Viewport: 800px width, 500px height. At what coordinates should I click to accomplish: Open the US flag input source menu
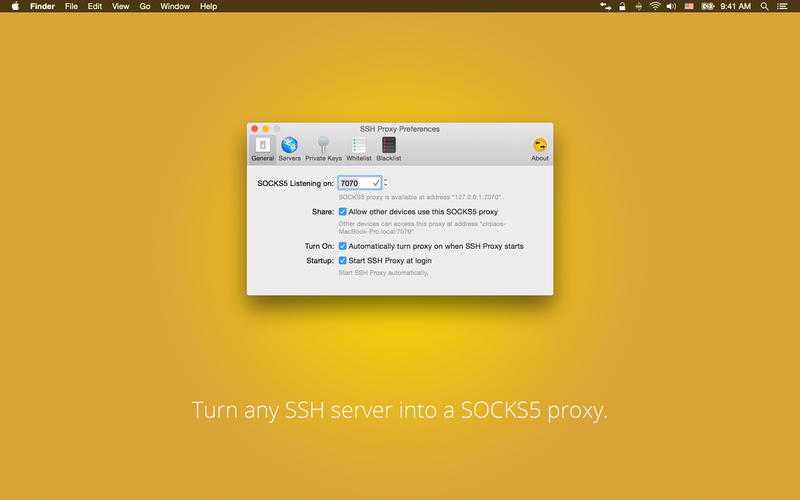pos(689,6)
